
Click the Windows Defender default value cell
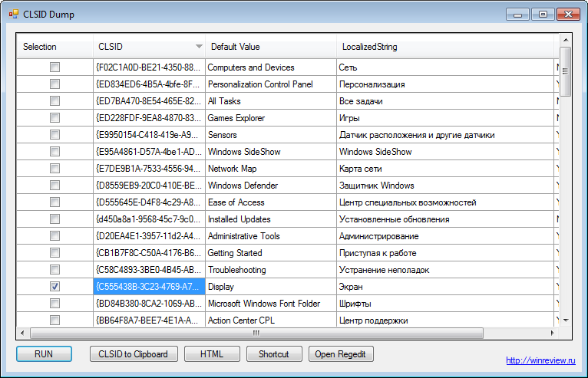pos(271,186)
